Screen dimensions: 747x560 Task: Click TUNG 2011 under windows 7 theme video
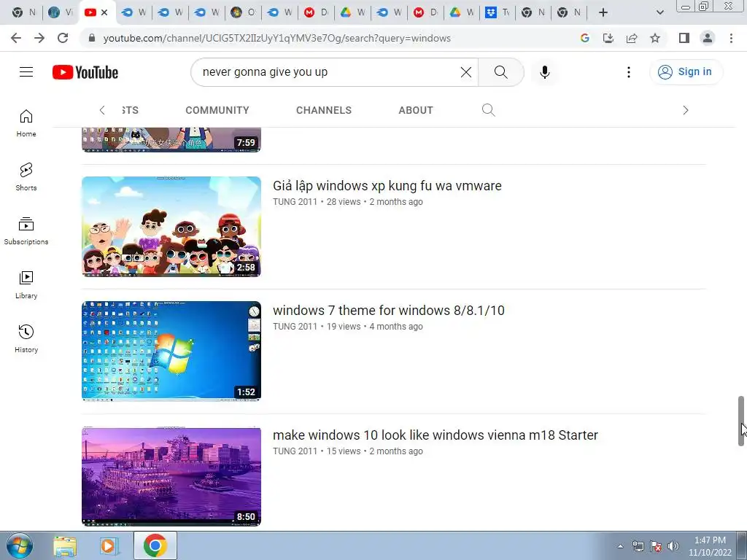295,327
